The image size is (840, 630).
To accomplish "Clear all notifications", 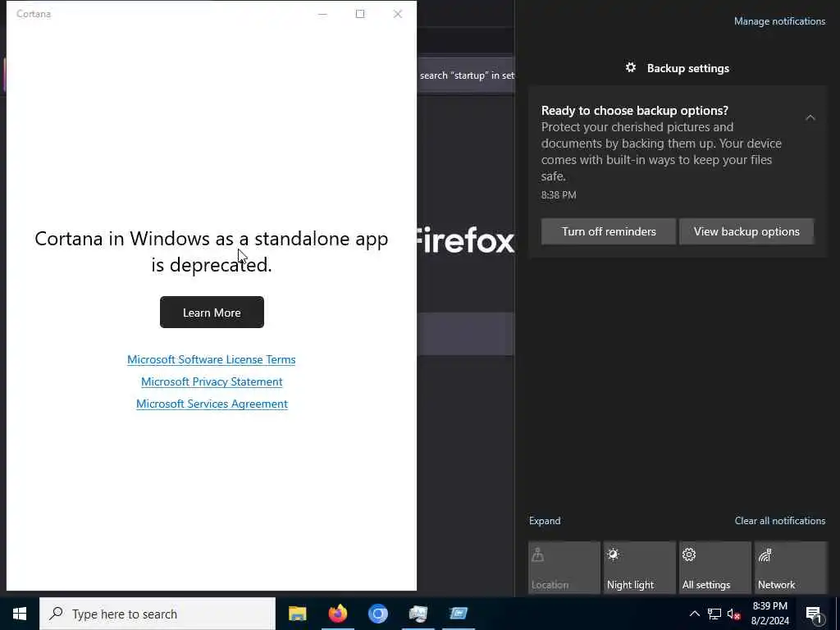I will (x=780, y=521).
